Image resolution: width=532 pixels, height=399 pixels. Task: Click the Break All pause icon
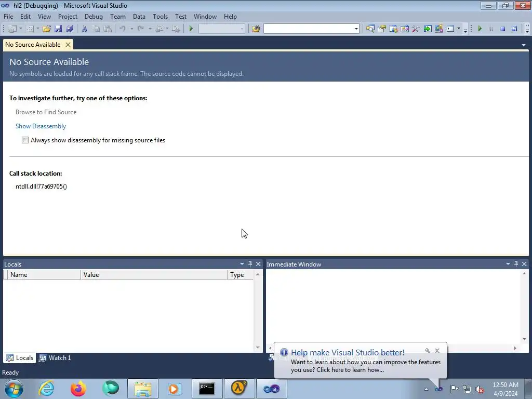(x=491, y=29)
